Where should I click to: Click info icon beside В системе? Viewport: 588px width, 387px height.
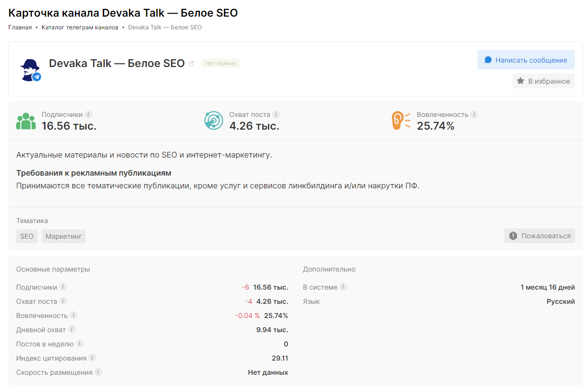pos(343,287)
